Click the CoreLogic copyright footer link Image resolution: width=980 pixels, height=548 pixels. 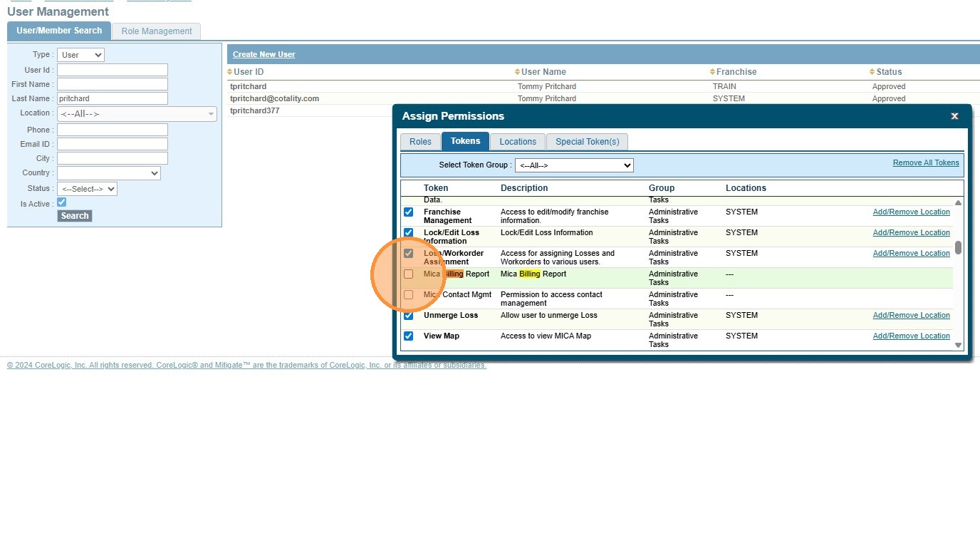(246, 366)
